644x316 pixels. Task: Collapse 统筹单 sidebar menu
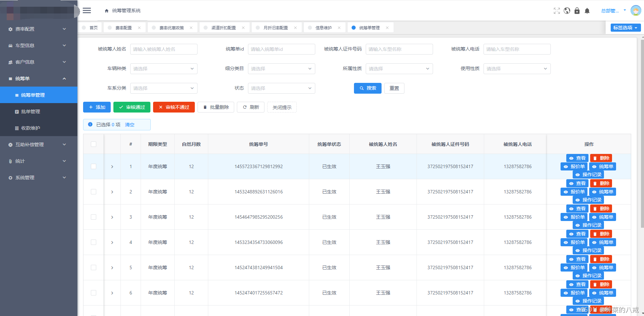(x=39, y=78)
